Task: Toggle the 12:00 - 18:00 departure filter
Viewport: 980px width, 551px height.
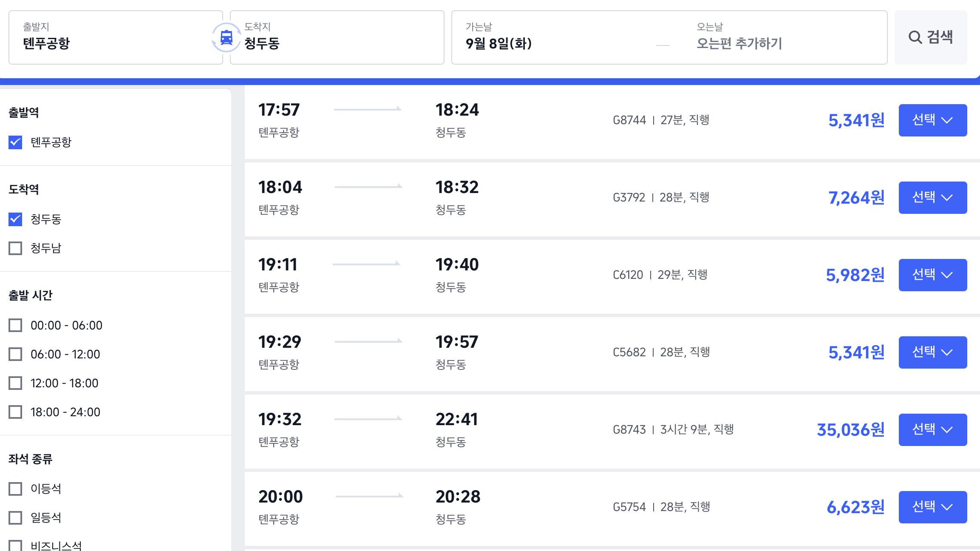Action: pos(15,383)
